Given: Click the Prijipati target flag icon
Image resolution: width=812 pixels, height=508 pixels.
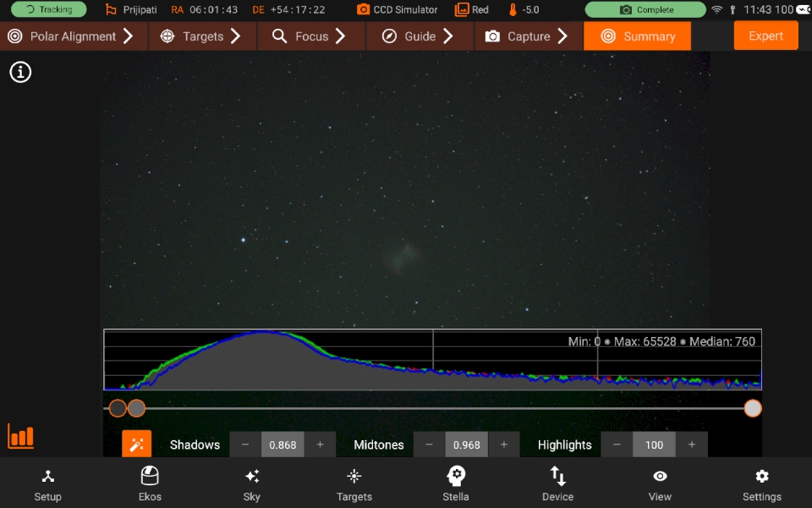Looking at the screenshot, I should pyautogui.click(x=110, y=9).
